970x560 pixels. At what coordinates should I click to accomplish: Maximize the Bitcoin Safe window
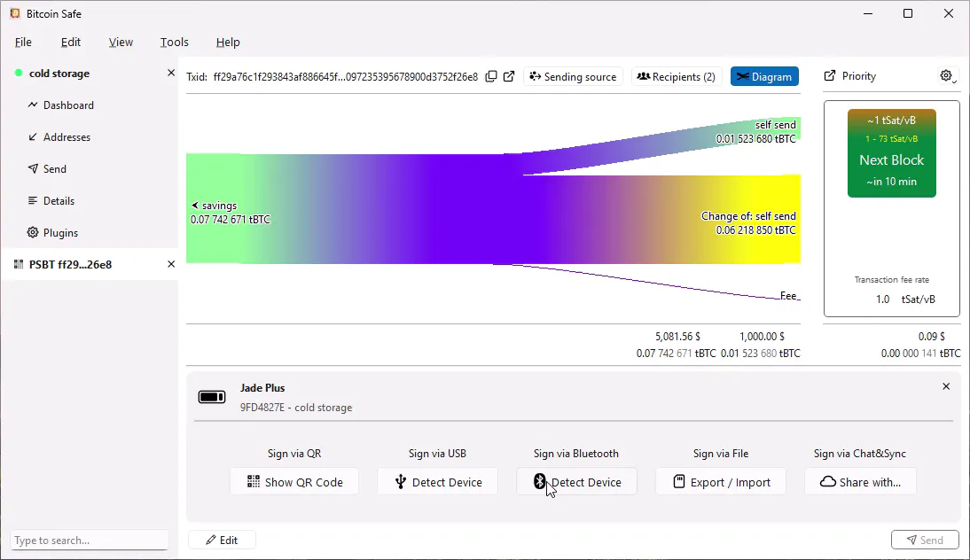908,13
